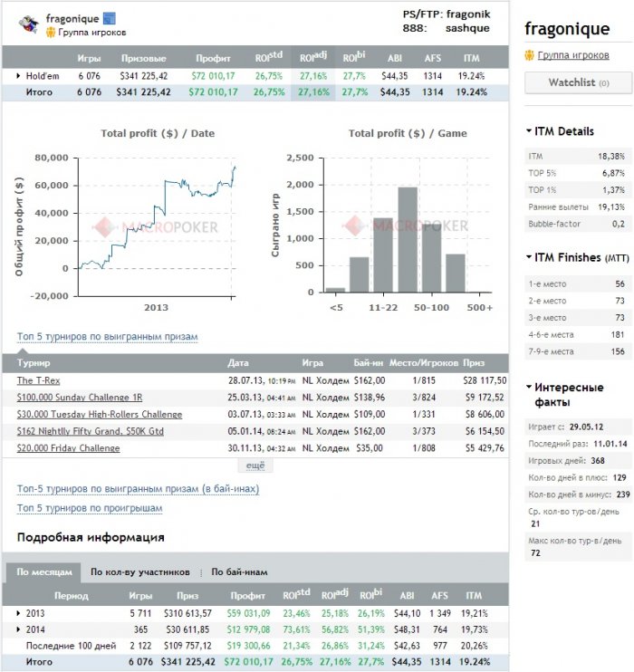Image resolution: width=634 pixels, height=672 pixels.
Task: Open The T-Rex tournament link
Action: [39, 380]
